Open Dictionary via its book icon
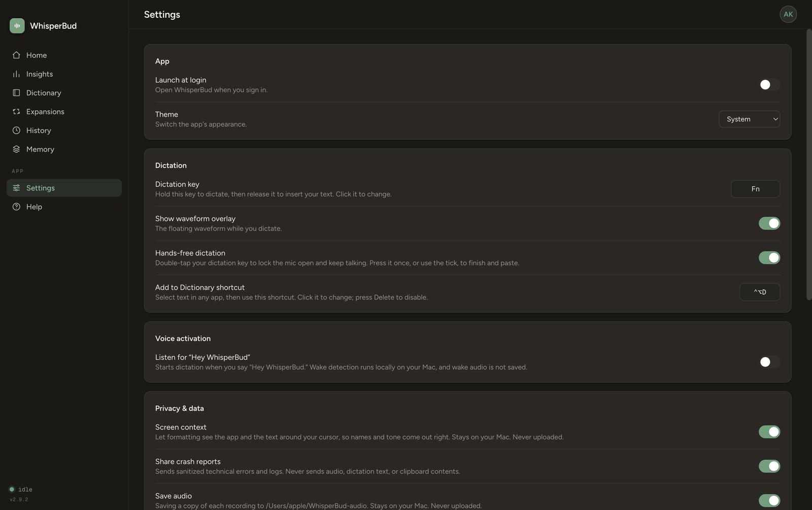The height and width of the screenshot is (510, 812). pos(16,92)
